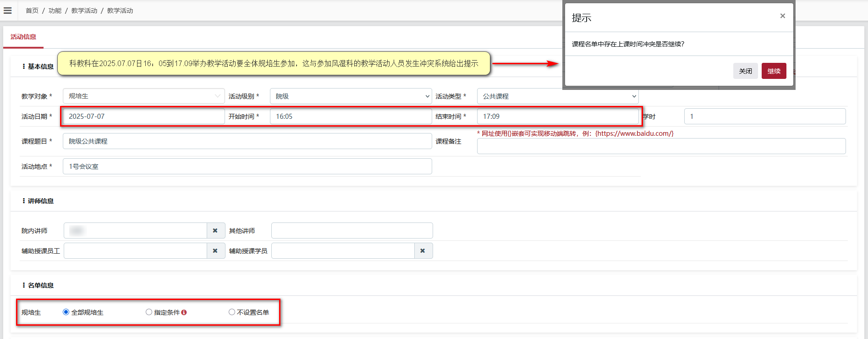This screenshot has height=339, width=868.
Task: Click the 讲师信息 section heading
Action: coord(40,201)
